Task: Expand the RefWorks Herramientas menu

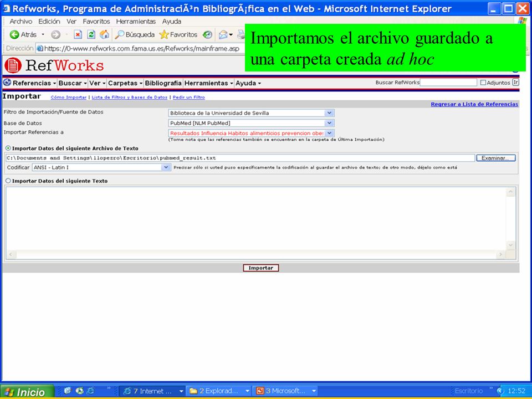Action: [x=209, y=83]
